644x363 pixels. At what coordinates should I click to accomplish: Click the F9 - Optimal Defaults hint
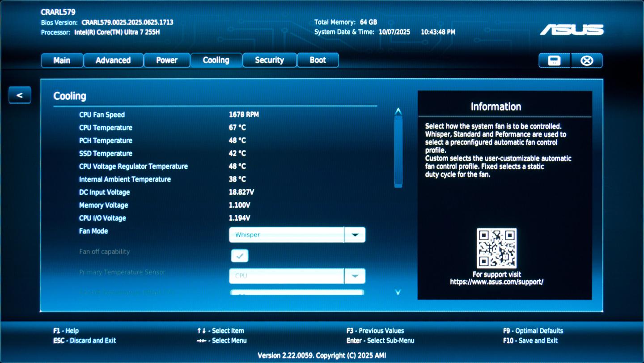click(x=533, y=331)
